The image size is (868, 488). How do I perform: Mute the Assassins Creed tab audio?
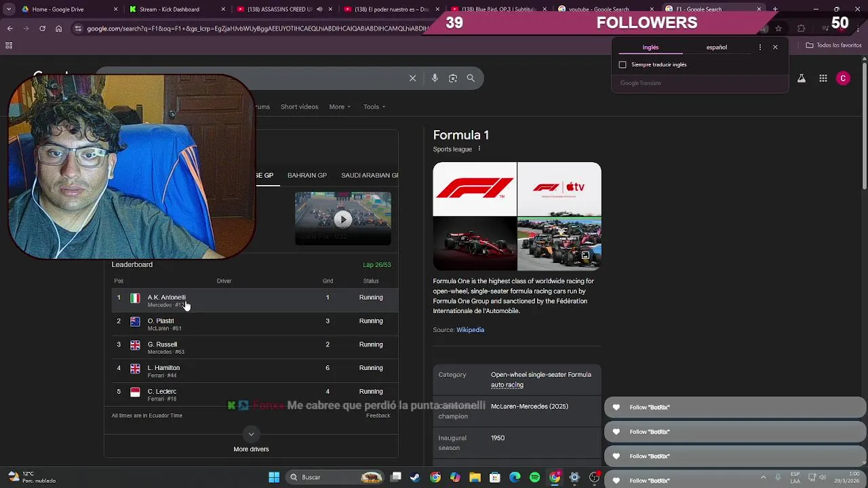click(x=319, y=9)
